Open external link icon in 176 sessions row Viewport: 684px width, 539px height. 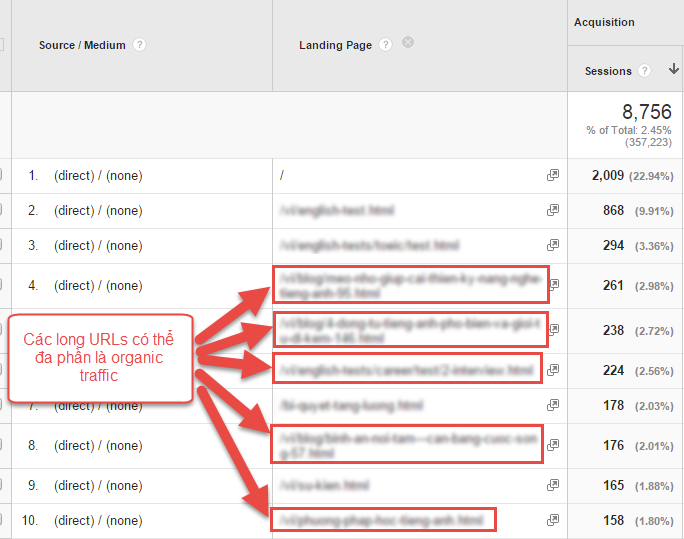tap(553, 445)
